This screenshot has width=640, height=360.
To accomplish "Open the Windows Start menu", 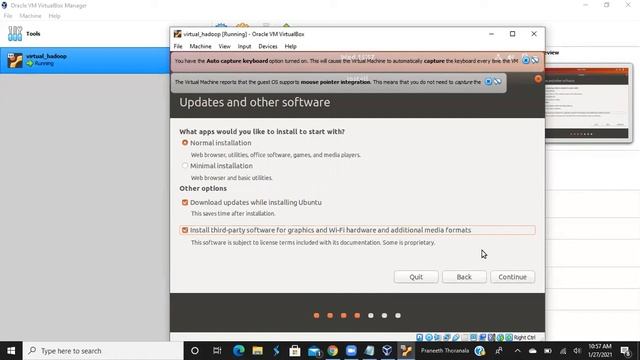I will 11,351.
